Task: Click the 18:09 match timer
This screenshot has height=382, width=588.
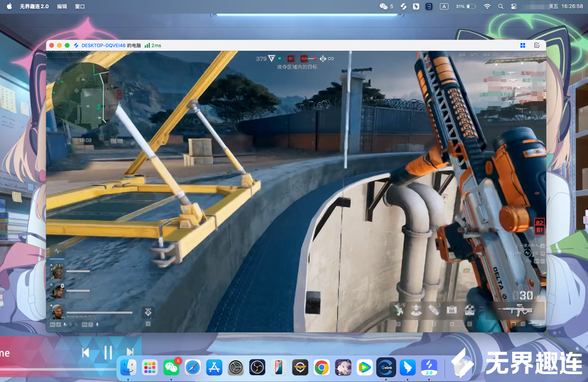Action: pyautogui.click(x=85, y=140)
